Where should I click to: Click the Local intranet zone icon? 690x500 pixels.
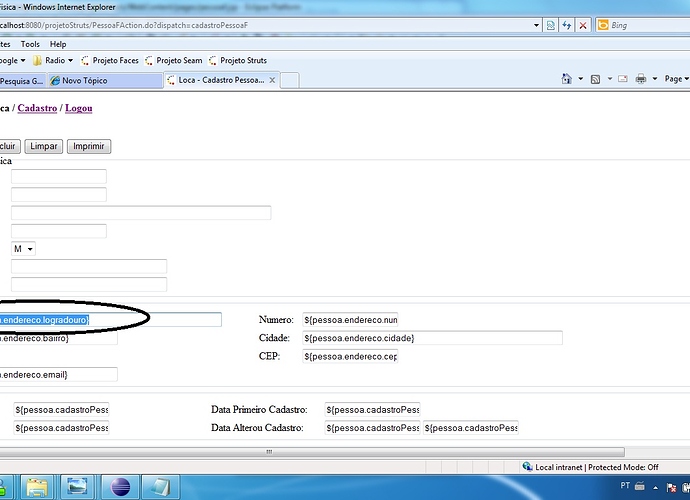[x=527, y=467]
